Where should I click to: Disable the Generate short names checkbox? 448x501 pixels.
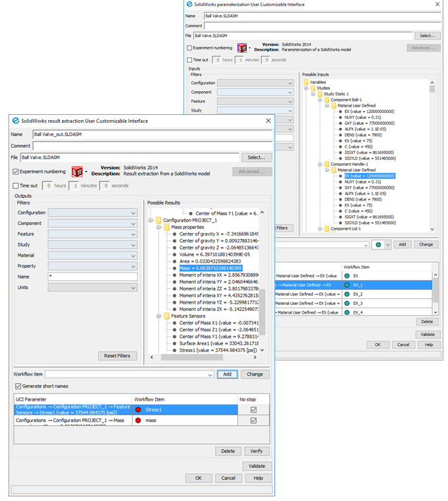(x=18, y=386)
